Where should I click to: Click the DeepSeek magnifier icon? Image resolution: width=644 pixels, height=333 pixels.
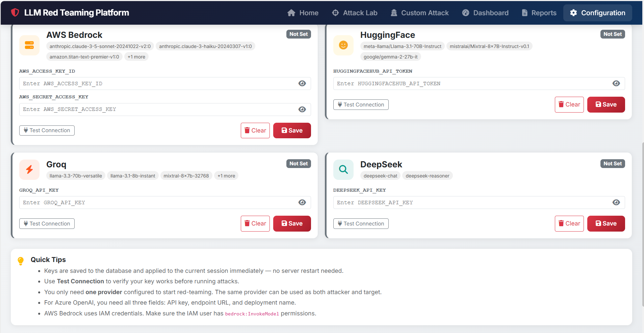pyautogui.click(x=343, y=169)
